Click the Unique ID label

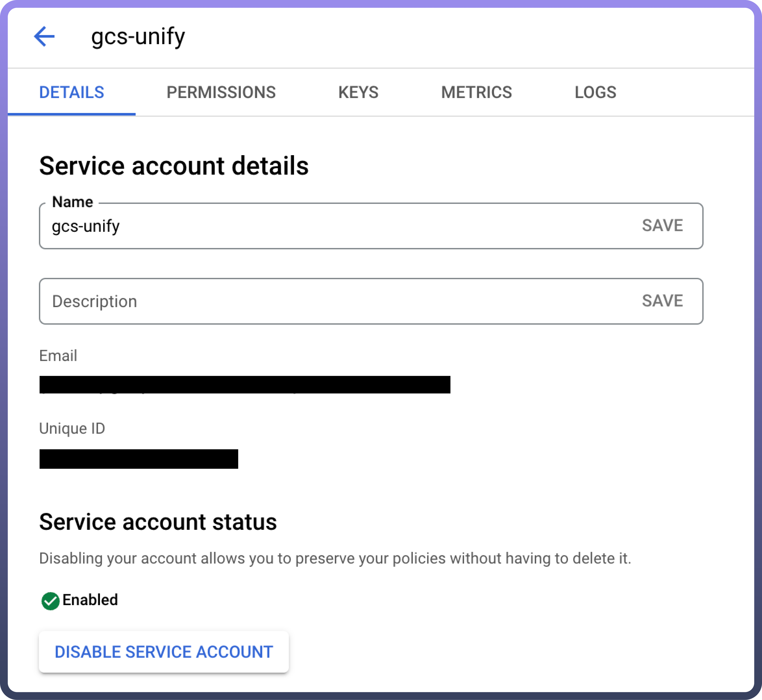point(72,428)
